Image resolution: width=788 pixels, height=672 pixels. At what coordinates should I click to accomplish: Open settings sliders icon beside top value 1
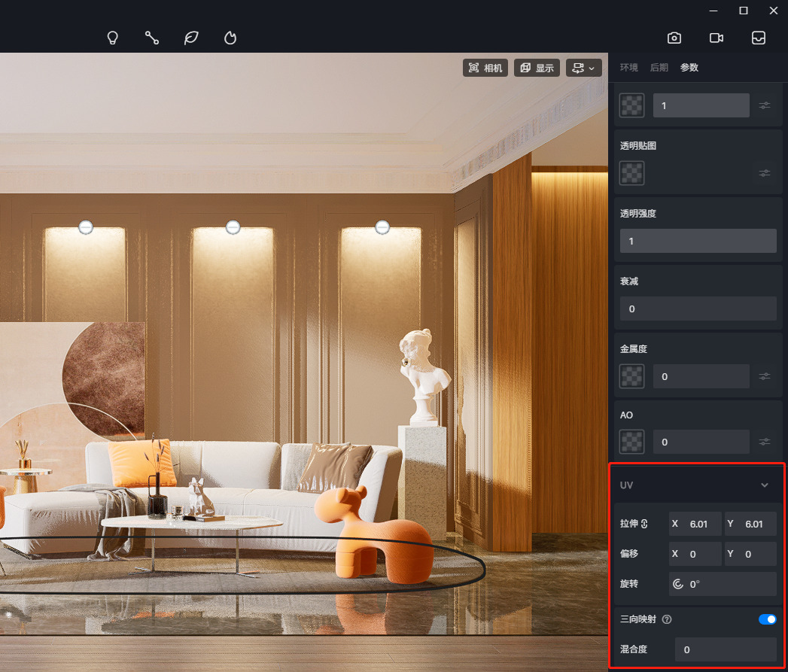pos(765,105)
